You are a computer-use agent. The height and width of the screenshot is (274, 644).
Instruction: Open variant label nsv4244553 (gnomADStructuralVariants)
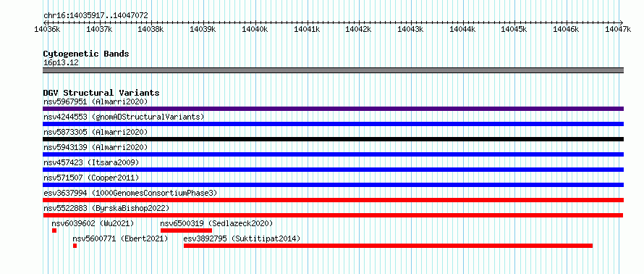pyautogui.click(x=124, y=117)
